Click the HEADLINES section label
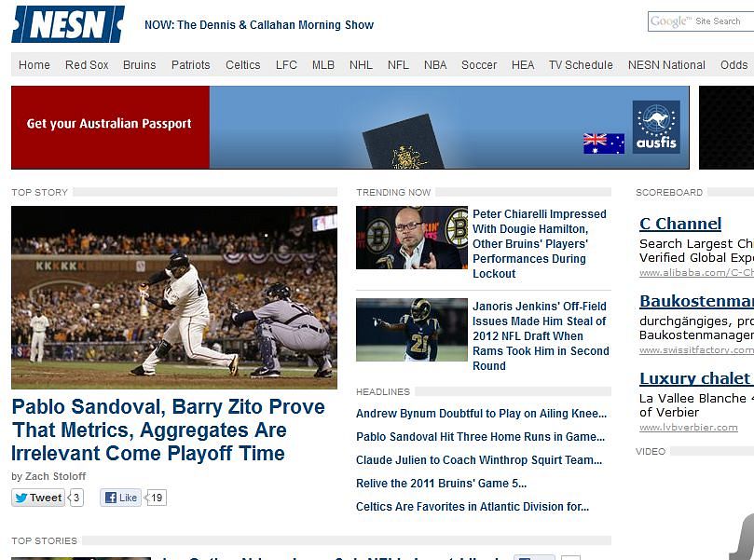The height and width of the screenshot is (560, 754). (x=383, y=391)
